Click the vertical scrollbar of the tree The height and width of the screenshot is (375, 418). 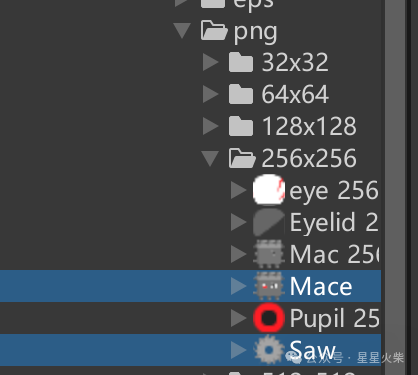pos(395,187)
